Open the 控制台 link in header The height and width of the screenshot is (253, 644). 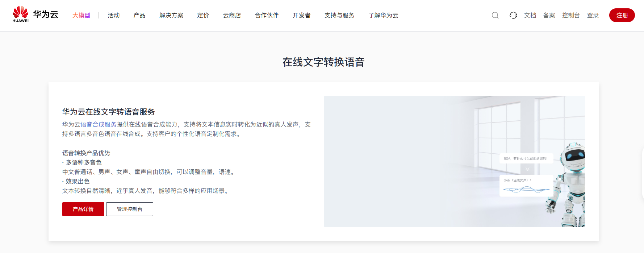tap(571, 15)
